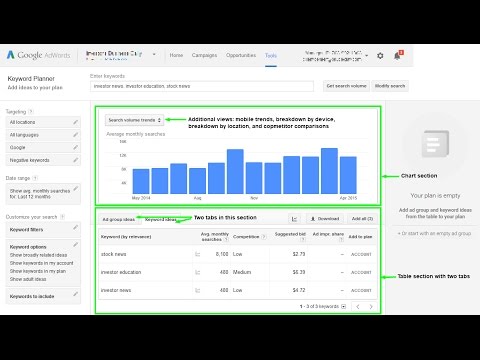Click the Google AdWords logo
480x360 pixels.
(x=38, y=55)
